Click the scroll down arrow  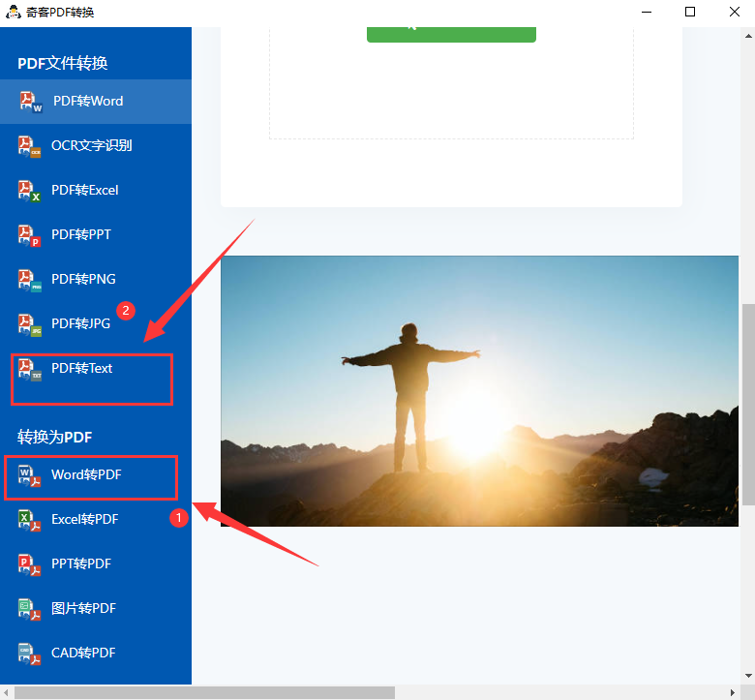pos(748,676)
